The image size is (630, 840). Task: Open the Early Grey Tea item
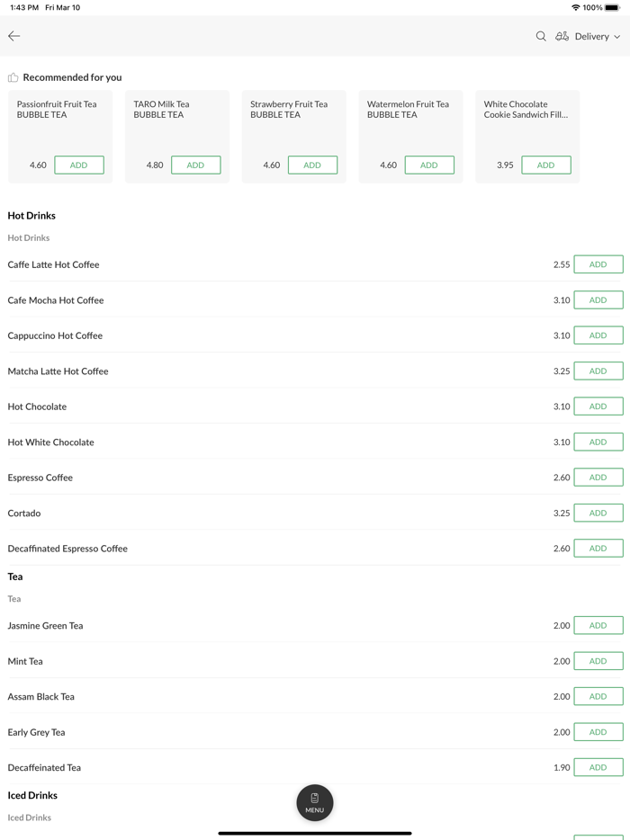37,732
